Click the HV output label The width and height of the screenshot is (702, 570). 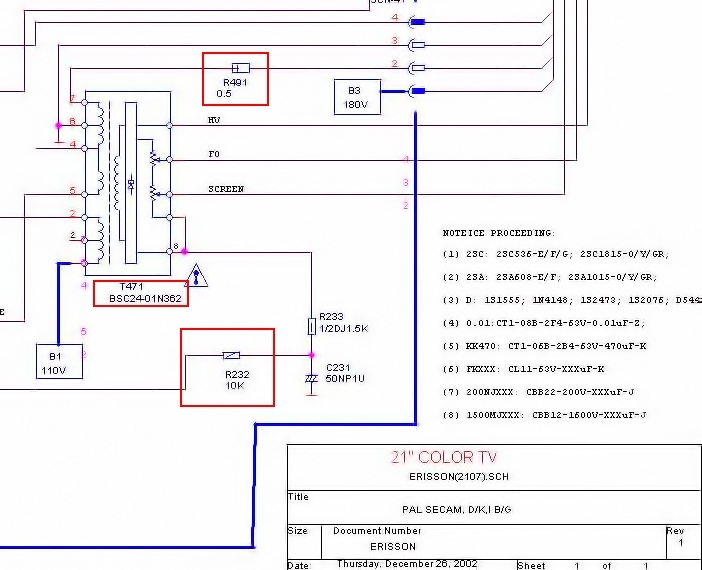[214, 120]
